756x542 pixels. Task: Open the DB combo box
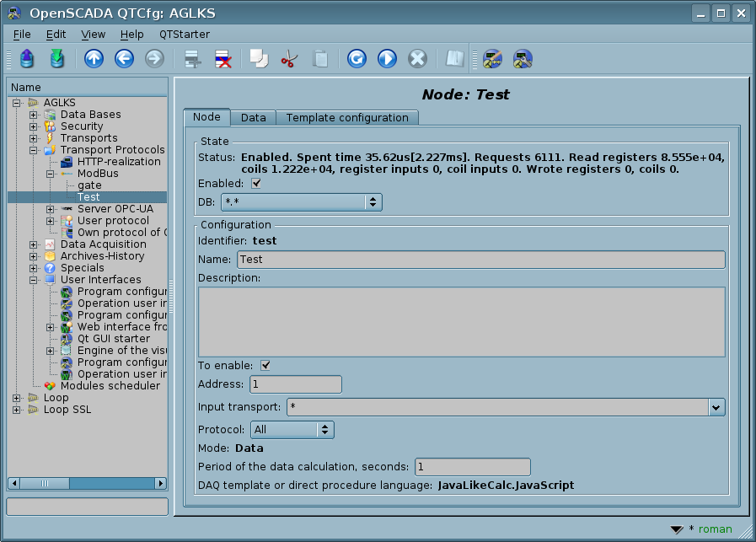[x=302, y=202]
